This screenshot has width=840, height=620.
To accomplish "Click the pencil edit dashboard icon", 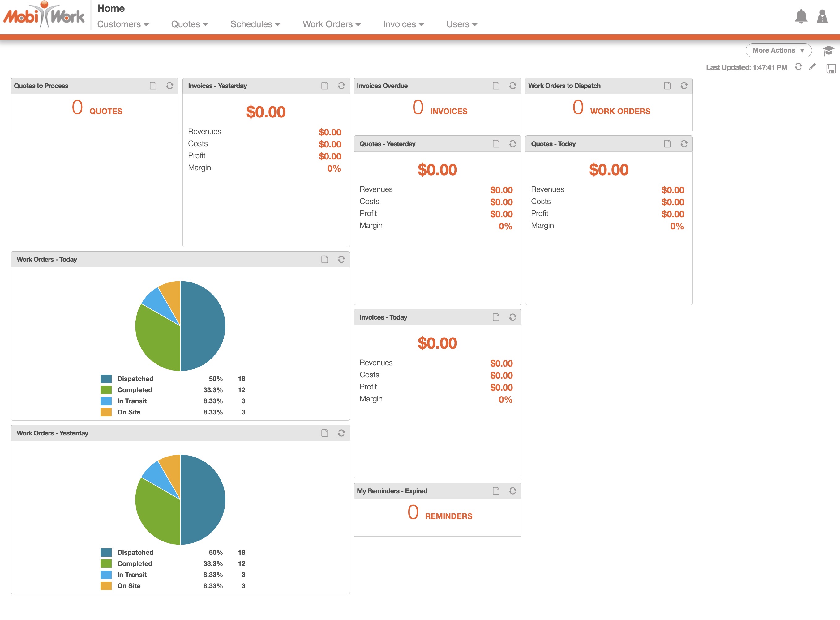I will pos(812,67).
